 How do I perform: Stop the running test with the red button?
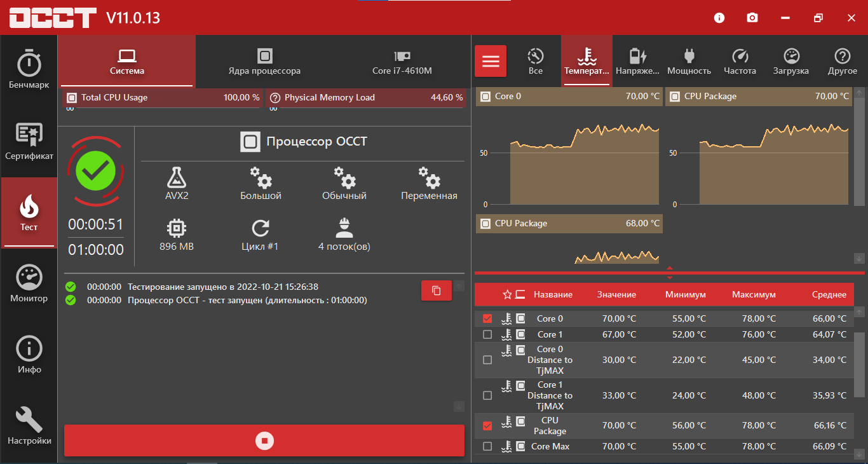tap(264, 440)
